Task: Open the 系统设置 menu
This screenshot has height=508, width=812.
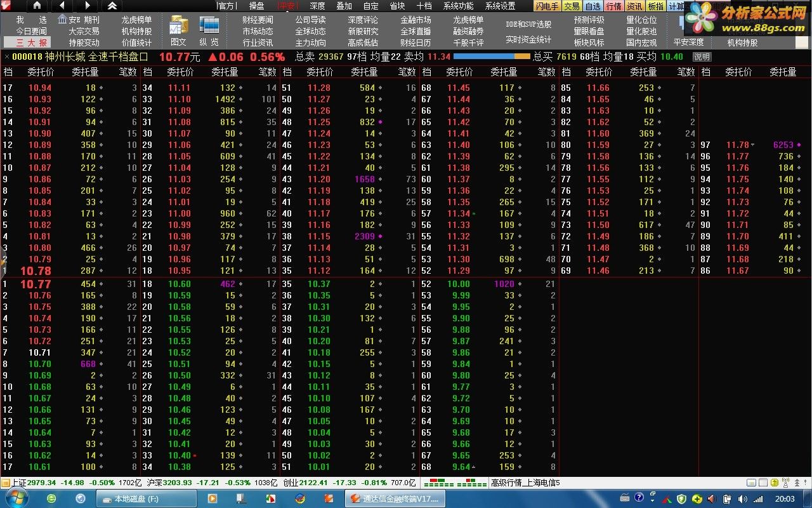Action: pos(500,6)
